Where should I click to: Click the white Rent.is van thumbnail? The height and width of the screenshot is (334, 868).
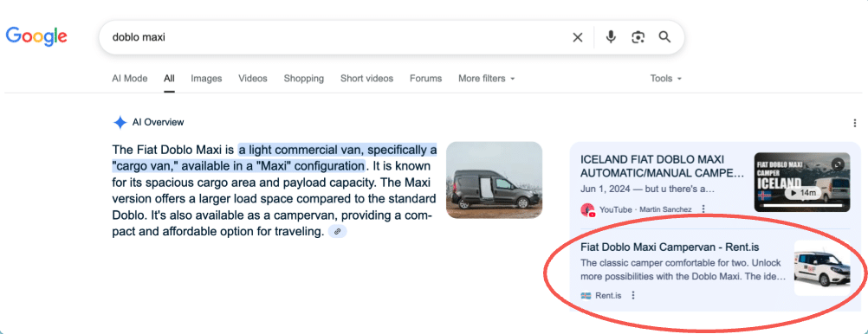tap(822, 267)
